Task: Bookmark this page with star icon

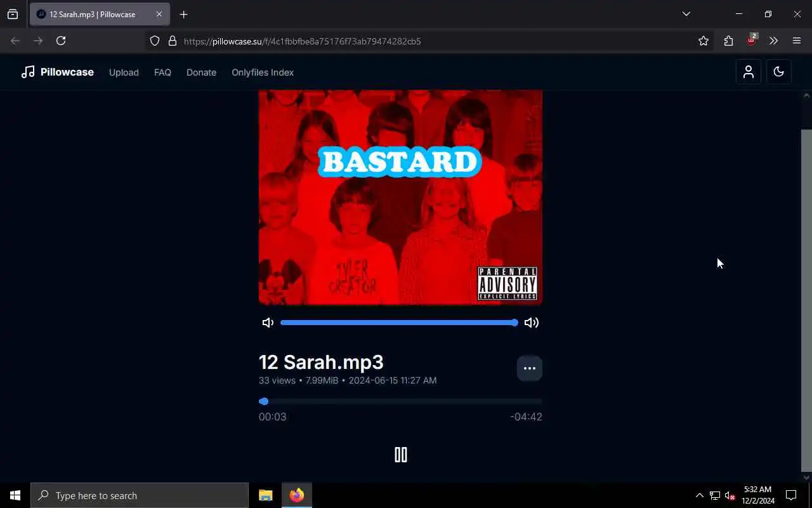Action: click(704, 41)
